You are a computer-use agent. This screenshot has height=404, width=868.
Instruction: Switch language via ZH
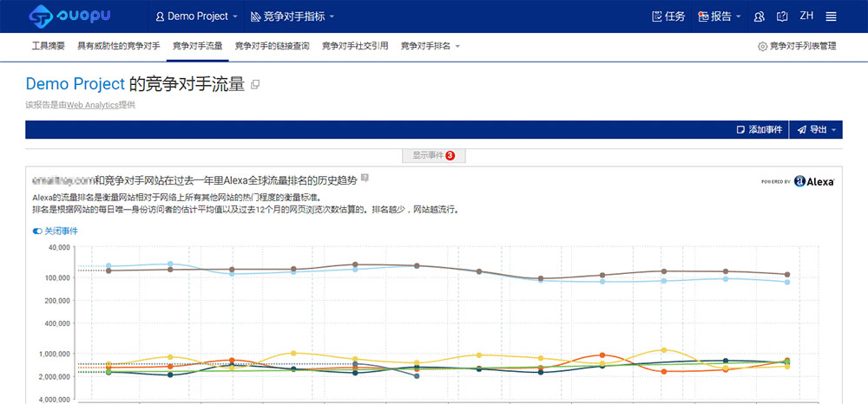[x=806, y=16]
